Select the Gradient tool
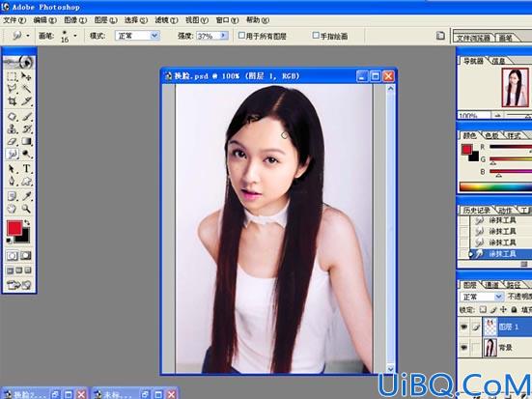This screenshot has height=399, width=532. click(x=26, y=141)
